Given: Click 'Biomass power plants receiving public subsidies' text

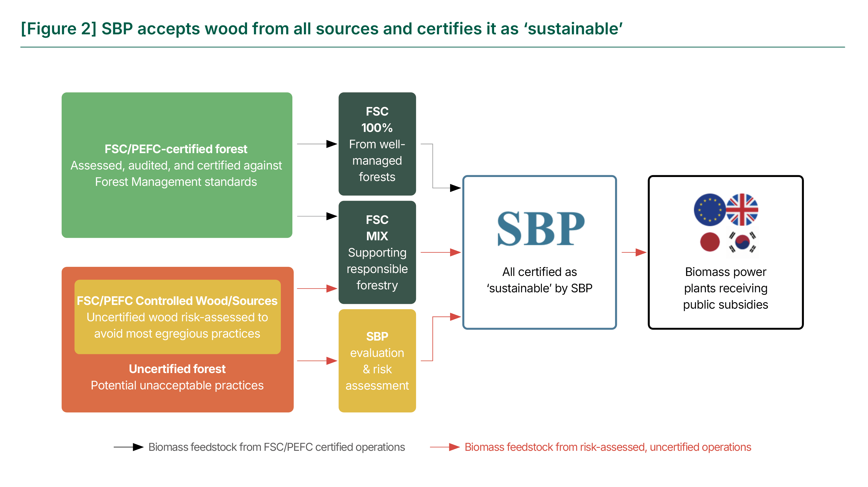Looking at the screenshot, I should pos(726,288).
